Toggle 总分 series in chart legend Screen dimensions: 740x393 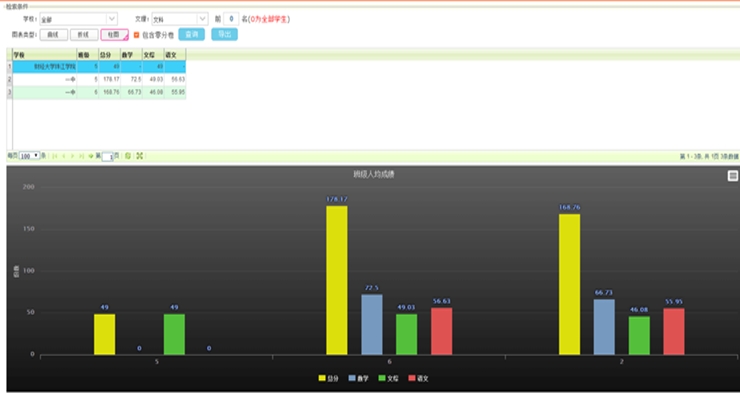point(329,378)
